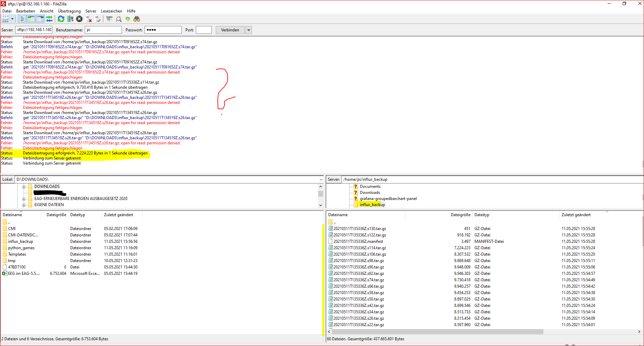Select local Templates folder
The image size is (644, 346).
pyautogui.click(x=17, y=254)
